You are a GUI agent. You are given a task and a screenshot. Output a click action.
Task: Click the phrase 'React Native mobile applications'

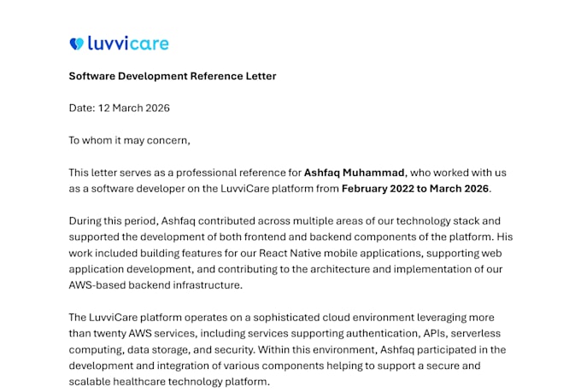coord(341,253)
